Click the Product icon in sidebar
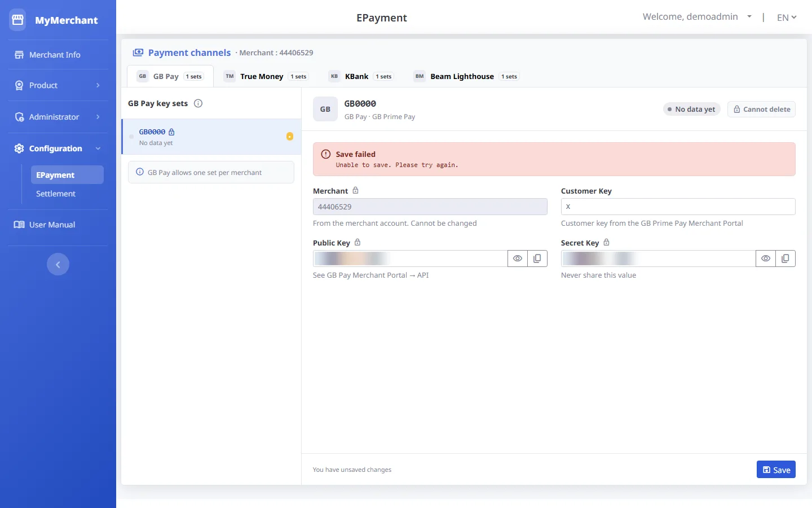Image resolution: width=812 pixels, height=508 pixels. (19, 85)
